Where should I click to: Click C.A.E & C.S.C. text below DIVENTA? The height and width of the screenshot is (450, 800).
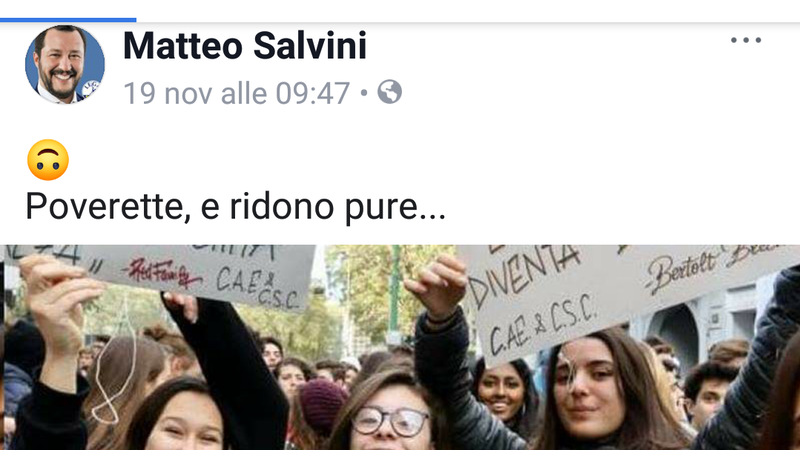click(x=542, y=324)
